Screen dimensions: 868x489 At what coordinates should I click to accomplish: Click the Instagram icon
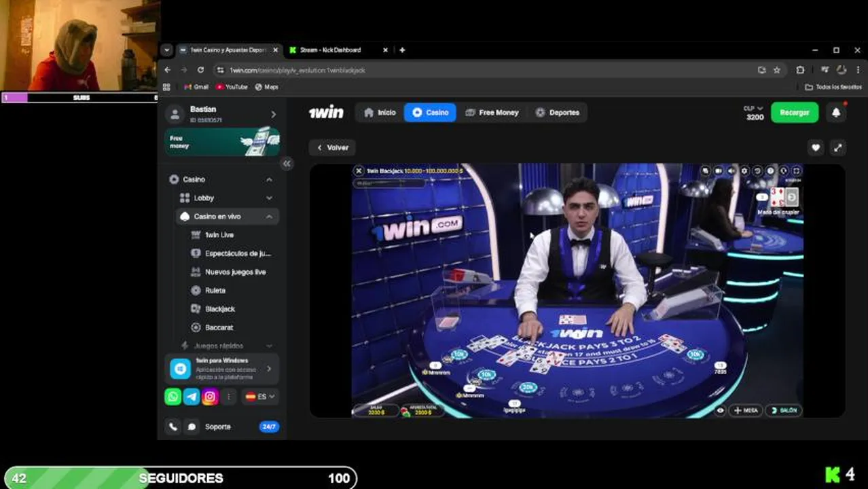pyautogui.click(x=210, y=397)
